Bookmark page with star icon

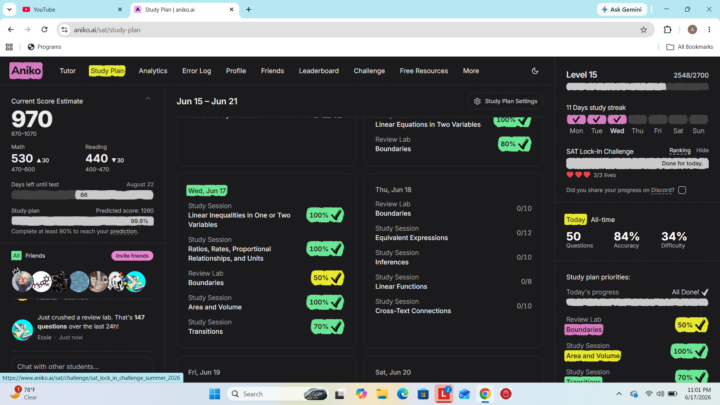pyautogui.click(x=643, y=30)
